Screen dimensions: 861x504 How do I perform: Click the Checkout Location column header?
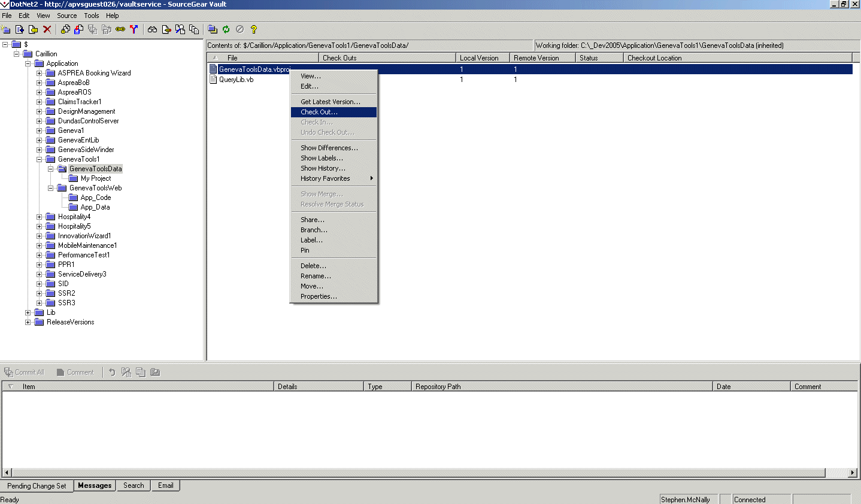(x=737, y=58)
